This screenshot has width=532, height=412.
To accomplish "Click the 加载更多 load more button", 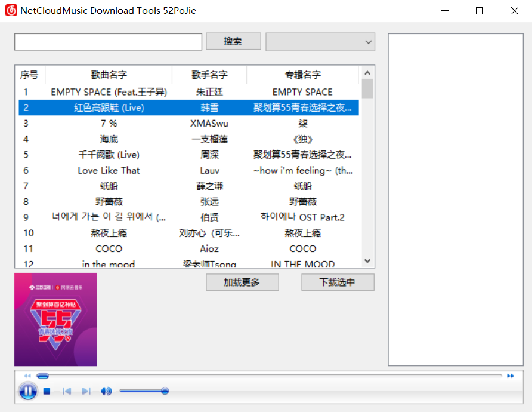I will click(x=242, y=282).
